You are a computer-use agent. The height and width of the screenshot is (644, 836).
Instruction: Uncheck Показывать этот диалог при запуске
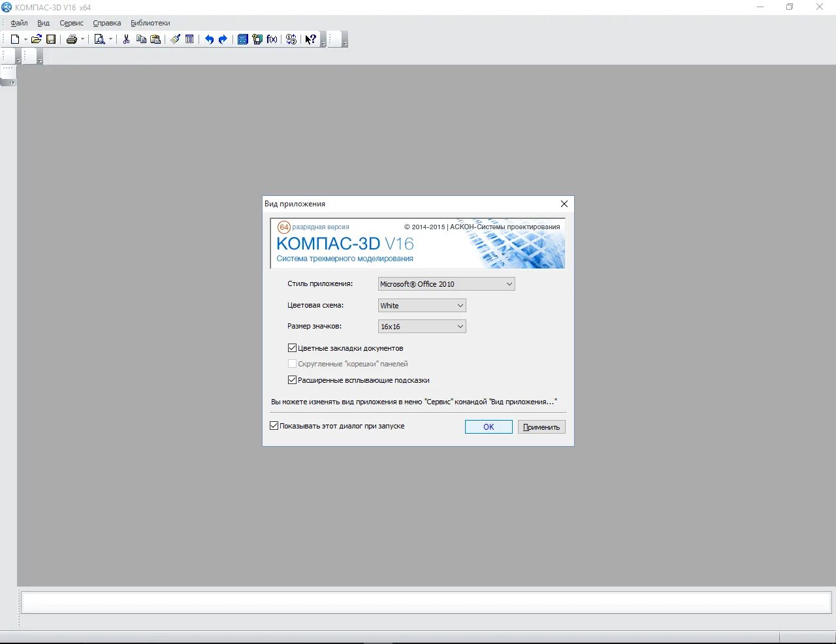coord(274,426)
